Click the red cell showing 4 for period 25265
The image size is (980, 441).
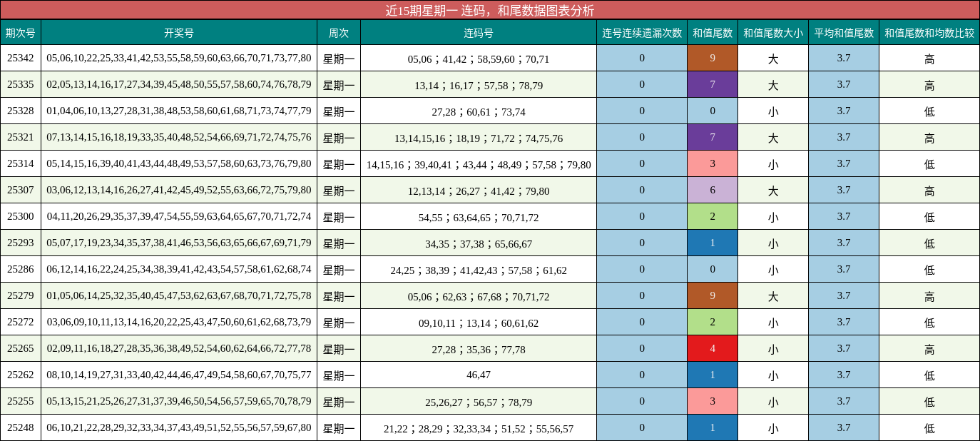pyautogui.click(x=712, y=348)
